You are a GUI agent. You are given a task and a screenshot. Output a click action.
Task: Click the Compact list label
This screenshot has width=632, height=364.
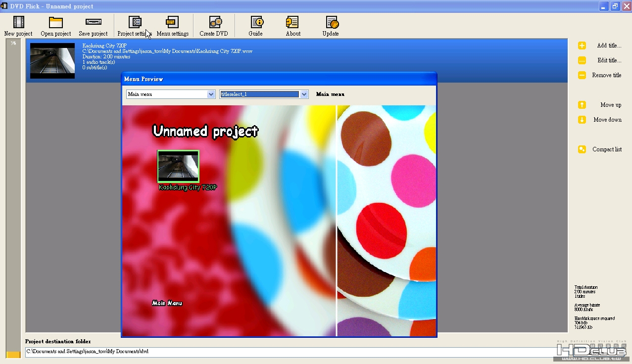[607, 149]
